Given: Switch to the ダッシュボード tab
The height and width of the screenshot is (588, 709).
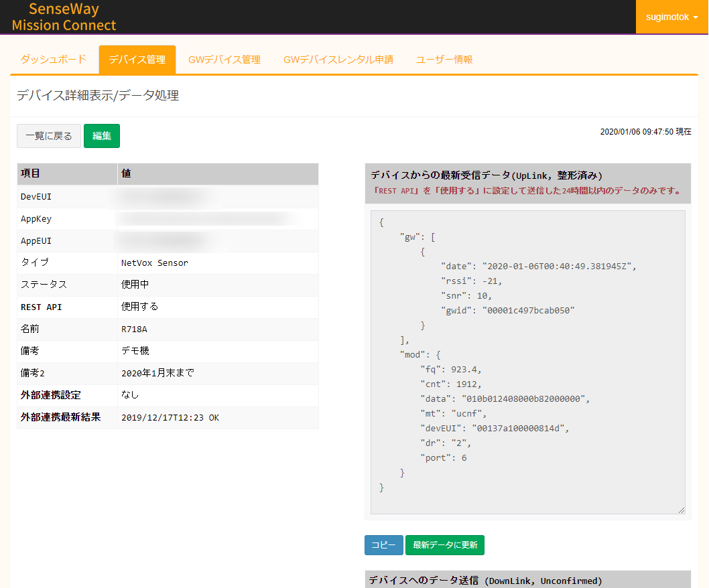Looking at the screenshot, I should click(x=54, y=59).
